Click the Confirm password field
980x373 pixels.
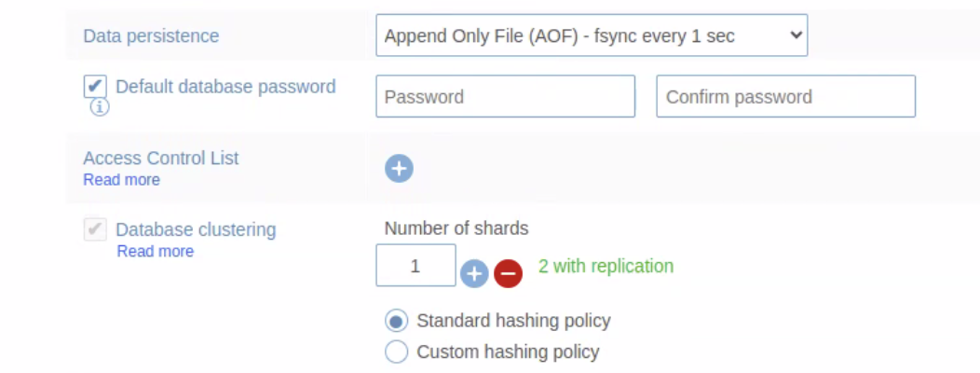click(785, 97)
